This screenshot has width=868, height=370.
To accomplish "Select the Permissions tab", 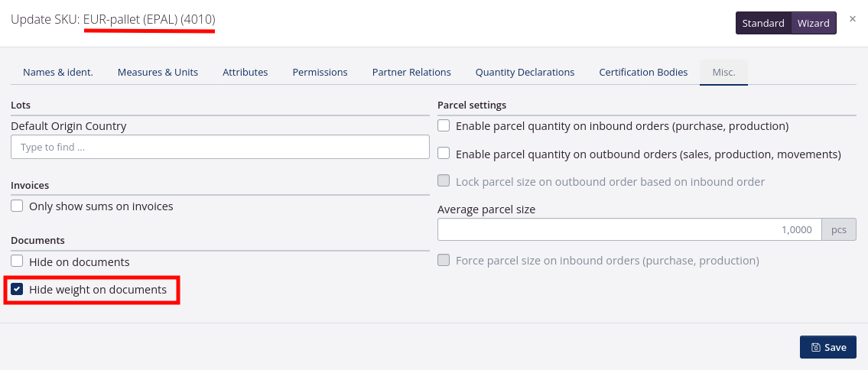I will click(x=320, y=72).
